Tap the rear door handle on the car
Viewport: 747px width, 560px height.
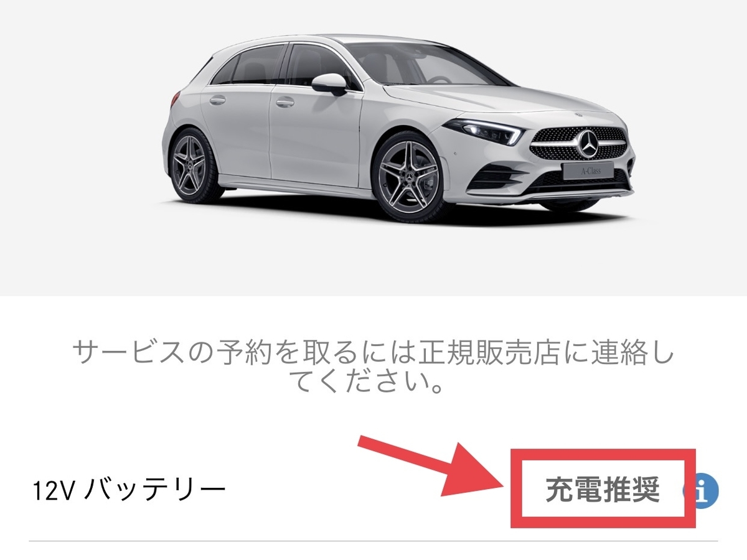tap(218, 100)
